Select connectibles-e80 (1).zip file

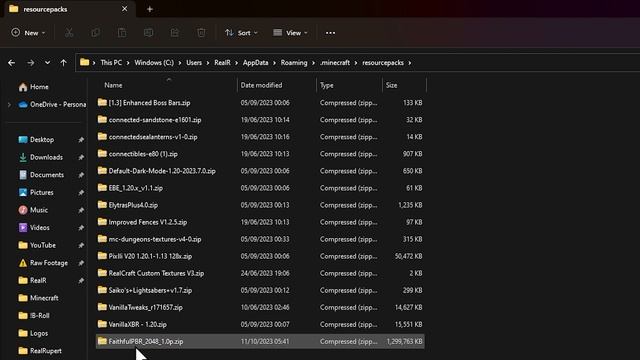pyautogui.click(x=260, y=154)
